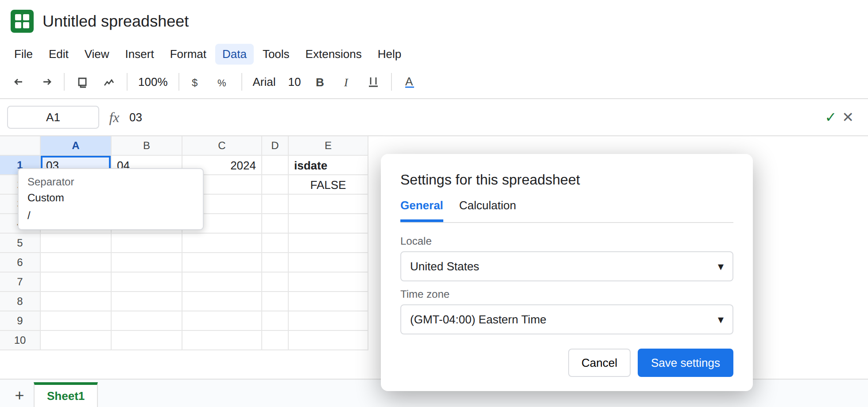The image size is (868, 407).
Task: Open the Extensions menu
Action: tap(333, 54)
